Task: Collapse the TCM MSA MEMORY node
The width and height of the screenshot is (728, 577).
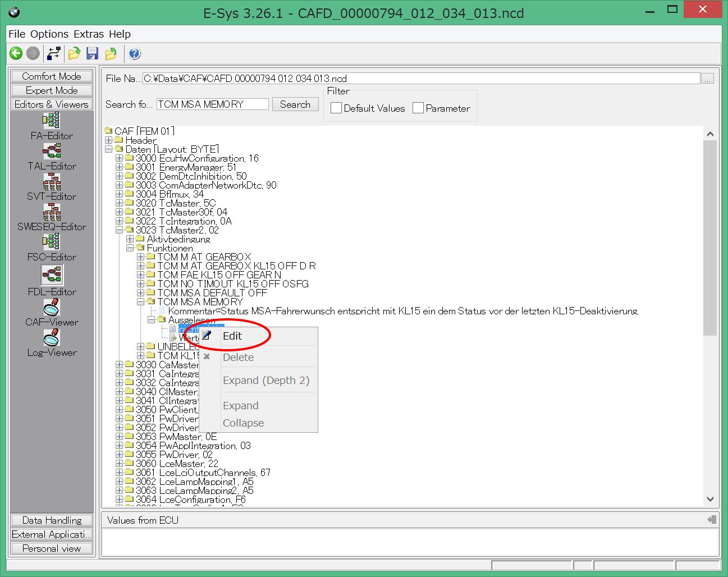Action: point(140,302)
